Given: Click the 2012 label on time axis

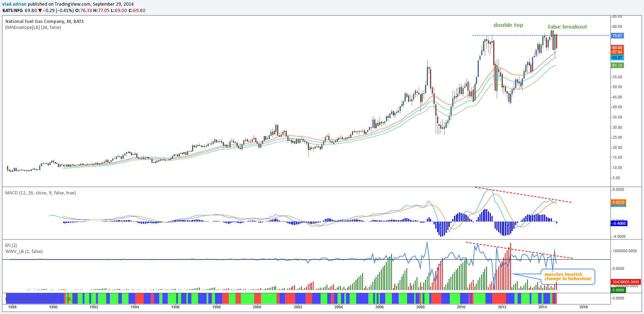Looking at the screenshot, I should [x=502, y=307].
